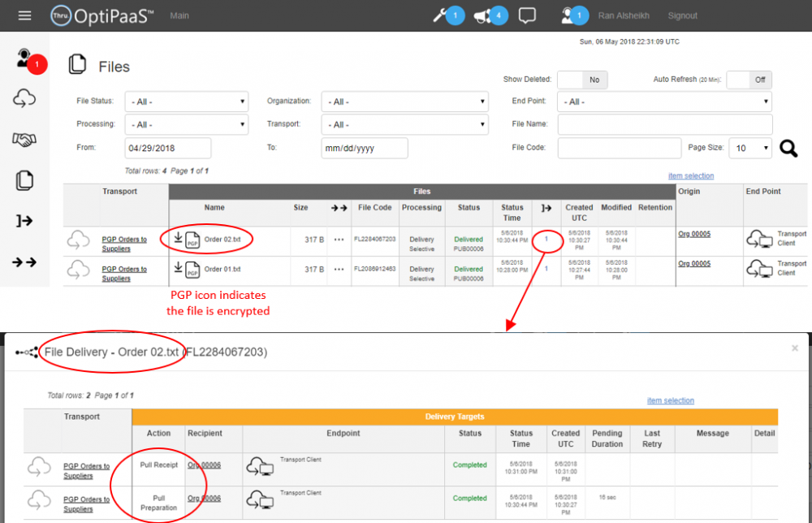Toggle the Auto Refresh switch
Screen dimensions: 812x523
[x=749, y=80]
